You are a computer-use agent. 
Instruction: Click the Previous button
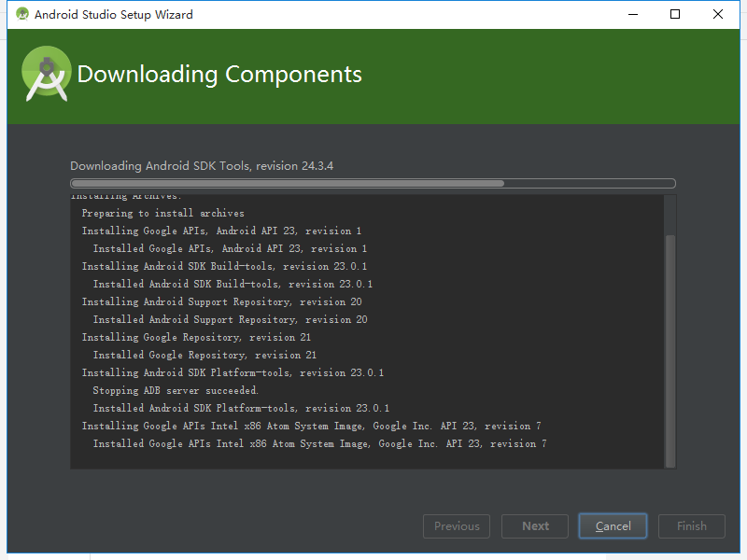[x=457, y=526]
